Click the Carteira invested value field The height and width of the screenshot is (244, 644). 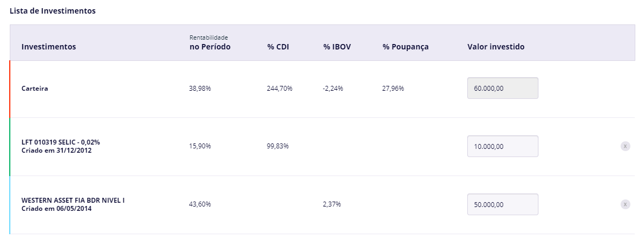[x=503, y=88]
